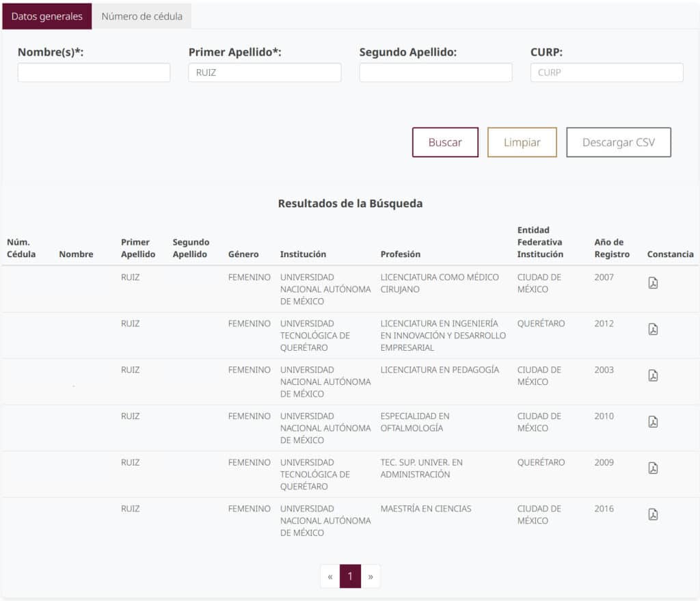Screen dimensions: 700x601
Task: Click inside the Nombre(s) field
Action: (x=94, y=72)
